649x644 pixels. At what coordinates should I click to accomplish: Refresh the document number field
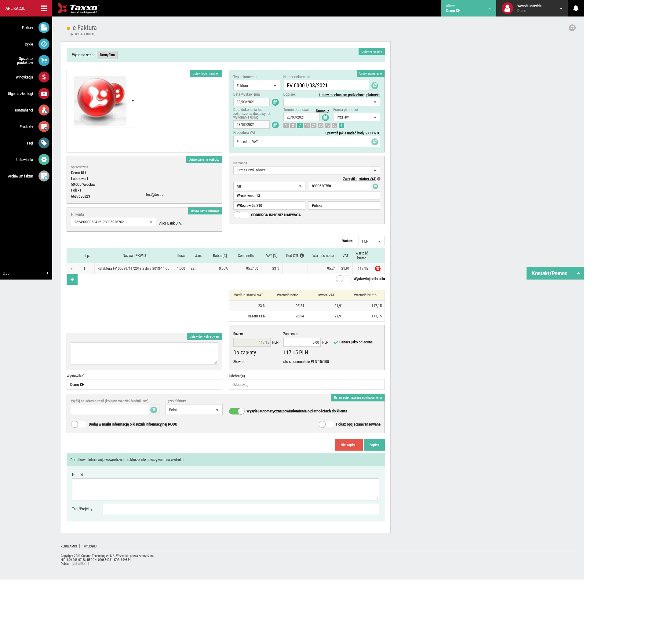pos(374,86)
